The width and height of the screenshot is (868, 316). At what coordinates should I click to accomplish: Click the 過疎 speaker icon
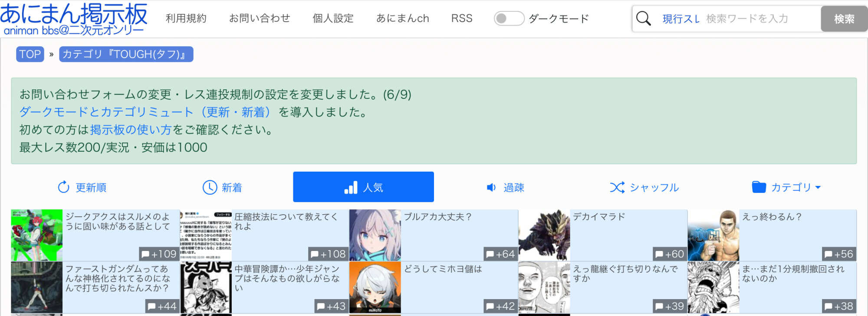pyautogui.click(x=491, y=187)
